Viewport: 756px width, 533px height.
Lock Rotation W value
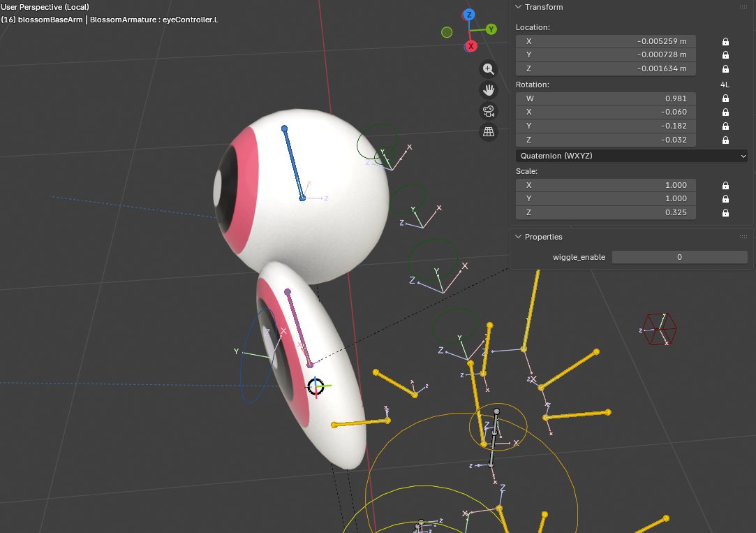click(725, 98)
